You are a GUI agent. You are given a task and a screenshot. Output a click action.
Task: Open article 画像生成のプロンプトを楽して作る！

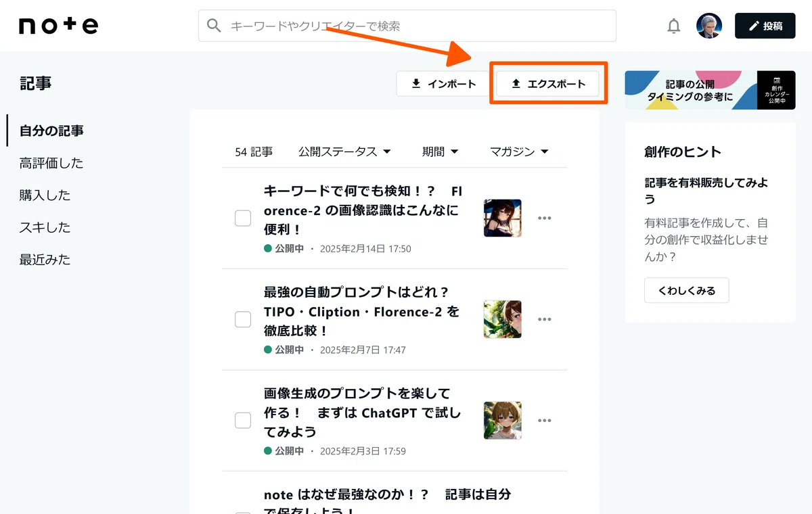coord(362,413)
